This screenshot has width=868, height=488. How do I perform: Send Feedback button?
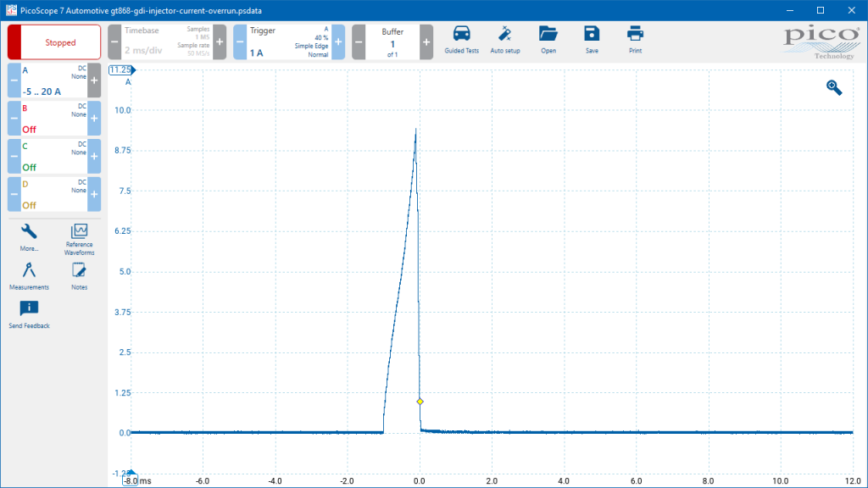coord(29,314)
